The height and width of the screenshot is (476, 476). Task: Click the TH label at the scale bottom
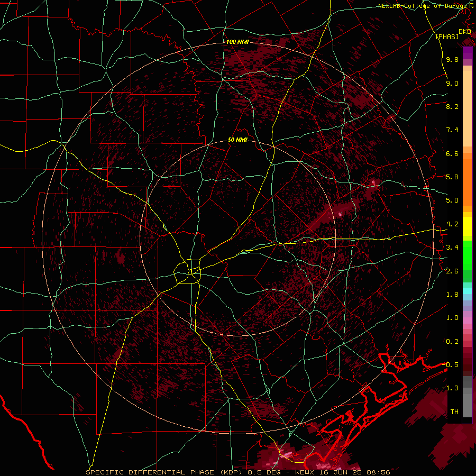[454, 412]
